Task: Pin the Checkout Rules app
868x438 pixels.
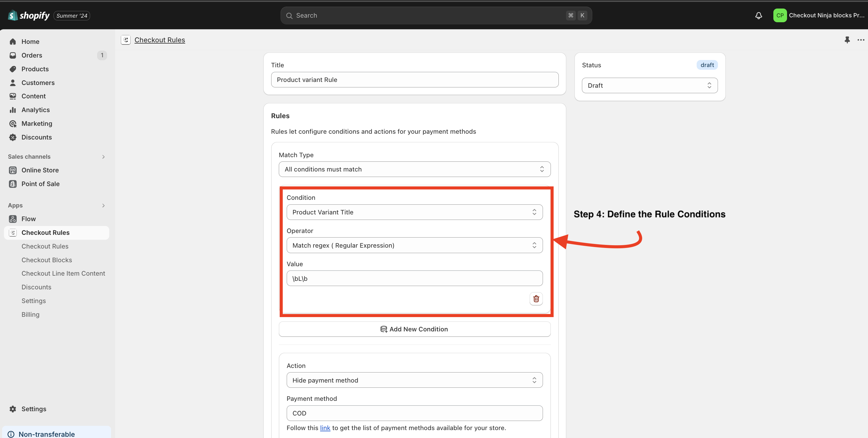Action: tap(847, 40)
